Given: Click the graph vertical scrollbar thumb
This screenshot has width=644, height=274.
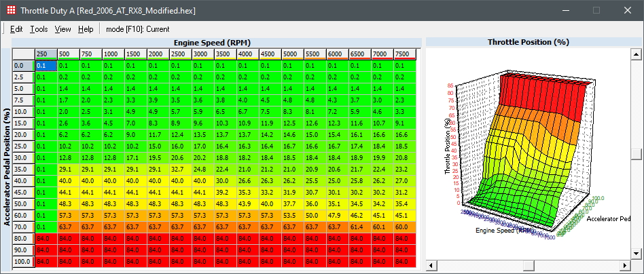Looking at the screenshot, I should pyautogui.click(x=637, y=154).
